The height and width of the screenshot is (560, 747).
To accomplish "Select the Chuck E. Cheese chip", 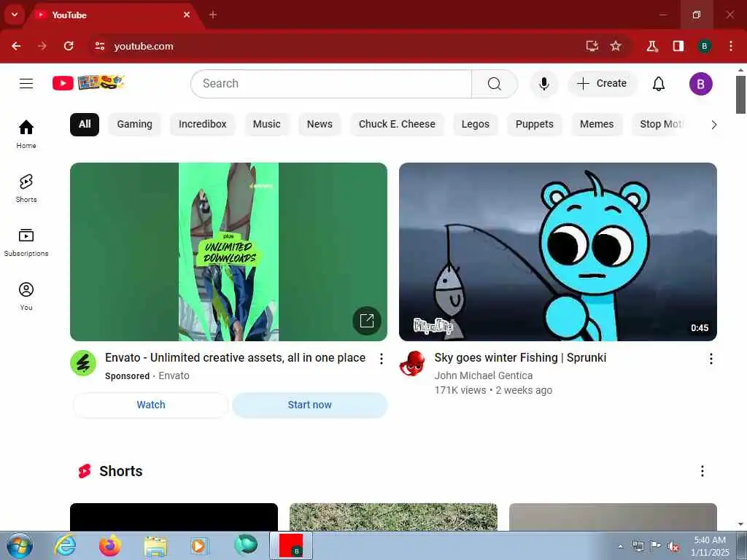I will 397,124.
